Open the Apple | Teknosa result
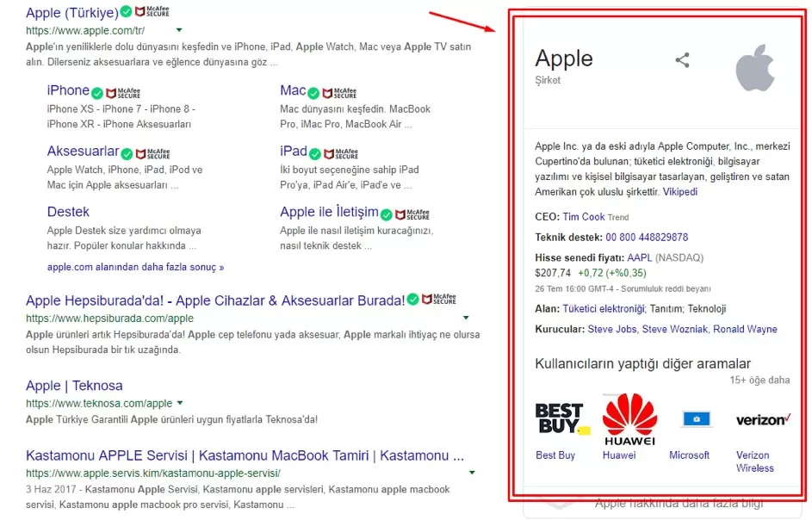 pos(74,386)
